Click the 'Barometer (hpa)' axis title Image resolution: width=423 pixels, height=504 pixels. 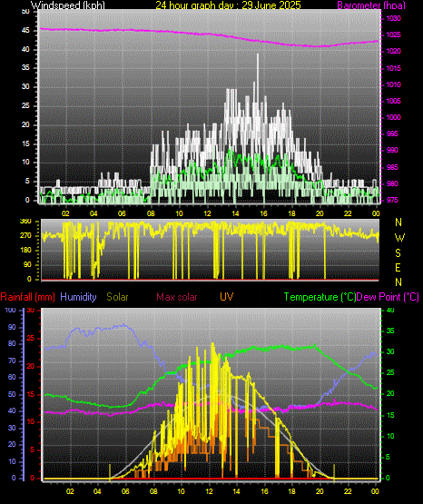[371, 5]
